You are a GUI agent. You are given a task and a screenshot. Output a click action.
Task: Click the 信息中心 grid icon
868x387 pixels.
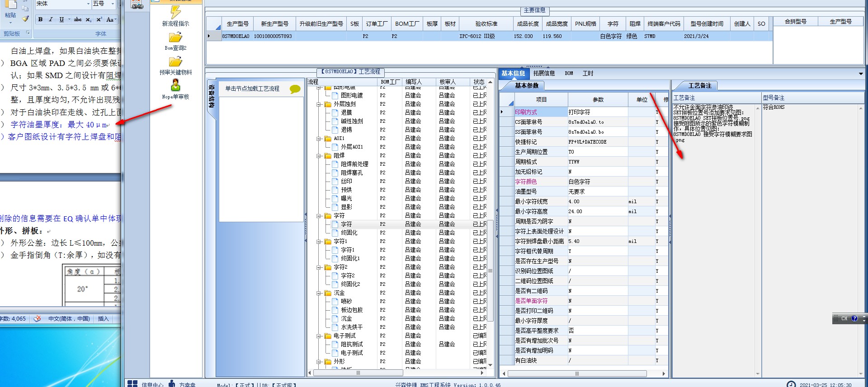pos(132,383)
